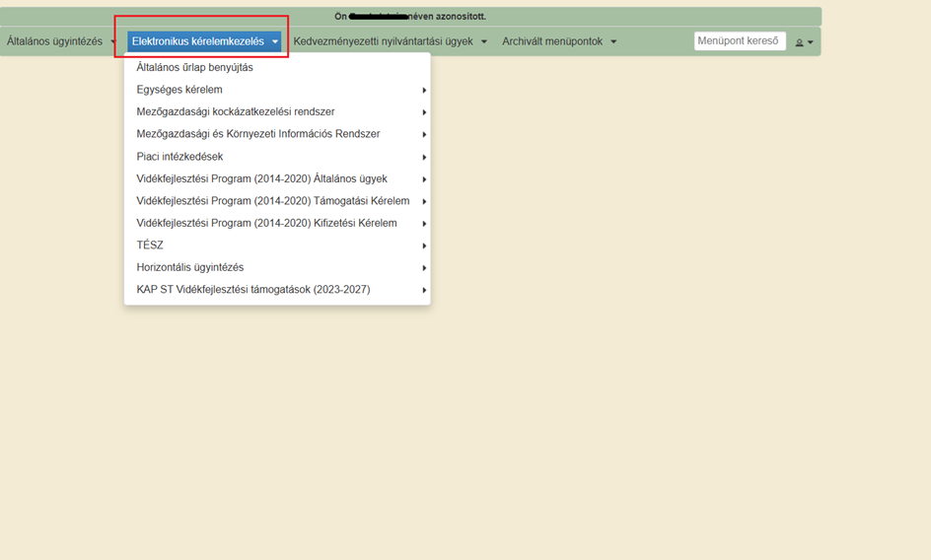Select Vidékfejlesztési Program Kifizetési Kérelem
This screenshot has width=931, height=560.
277,223
